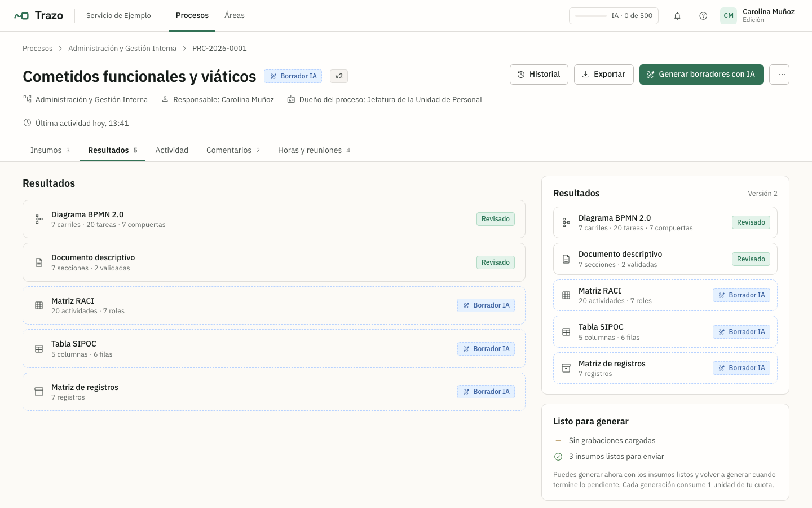Open the Historial button

pos(539,75)
